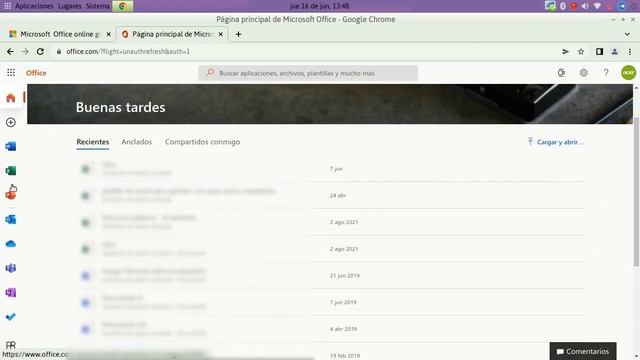Click the system clock in top panel
The width and height of the screenshot is (640, 360).
(x=319, y=6)
